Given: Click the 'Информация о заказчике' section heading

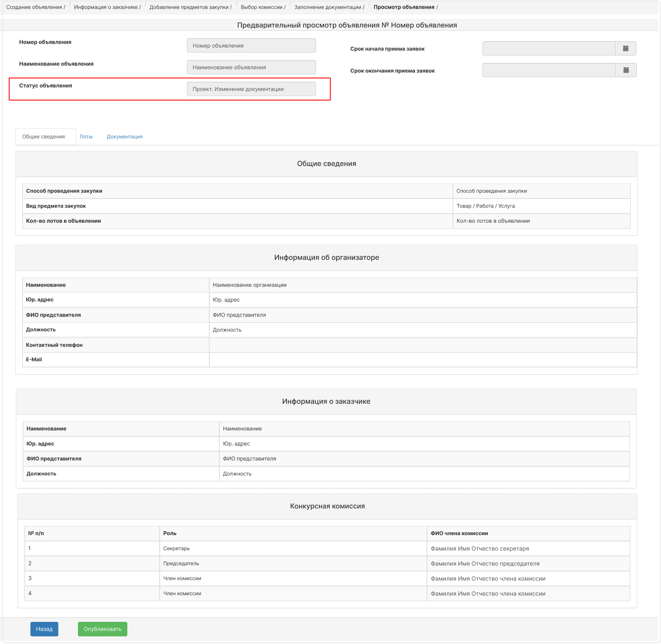Looking at the screenshot, I should click(326, 401).
